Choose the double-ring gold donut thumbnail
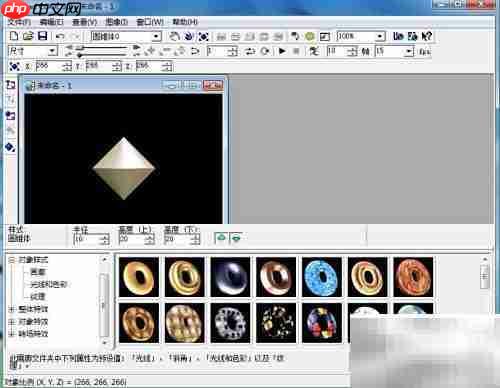The width and height of the screenshot is (500, 388). (184, 277)
